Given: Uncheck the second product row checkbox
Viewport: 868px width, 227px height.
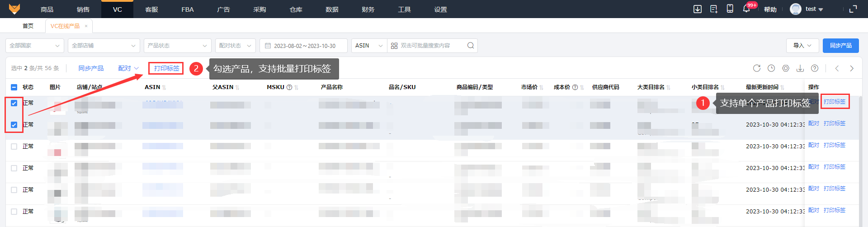Looking at the screenshot, I should tap(14, 125).
